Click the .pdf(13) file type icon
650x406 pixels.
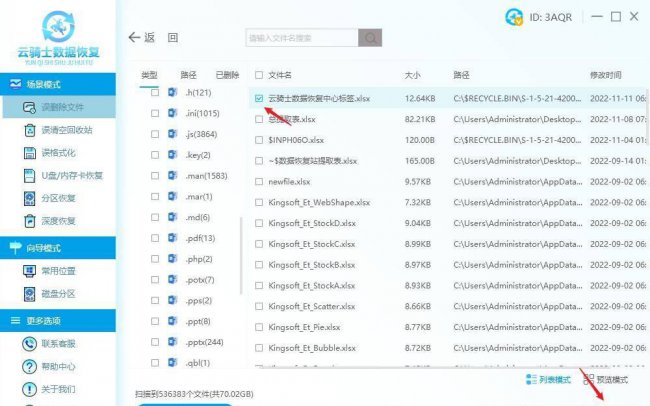pos(172,238)
